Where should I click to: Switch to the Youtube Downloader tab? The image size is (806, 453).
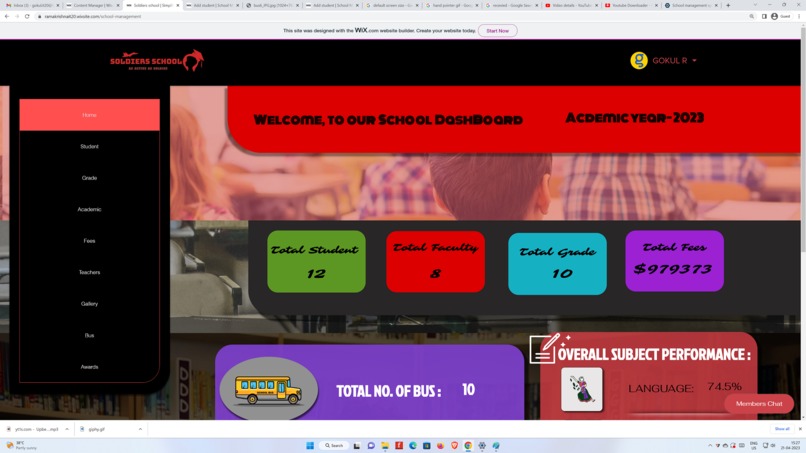631,5
